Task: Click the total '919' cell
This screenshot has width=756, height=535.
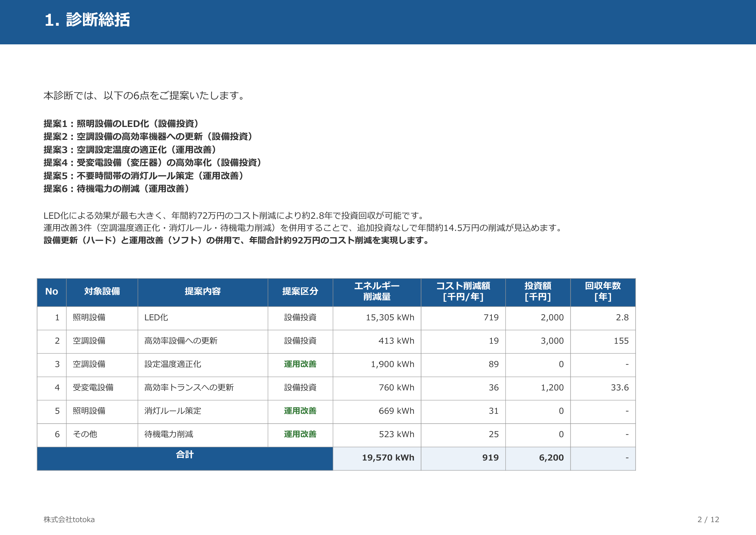Action: pos(463,458)
